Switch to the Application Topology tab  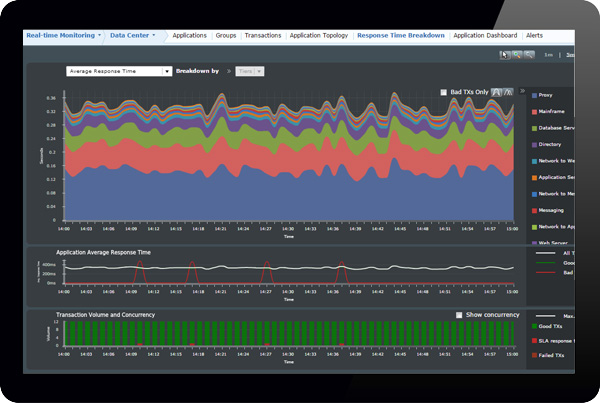(x=318, y=35)
